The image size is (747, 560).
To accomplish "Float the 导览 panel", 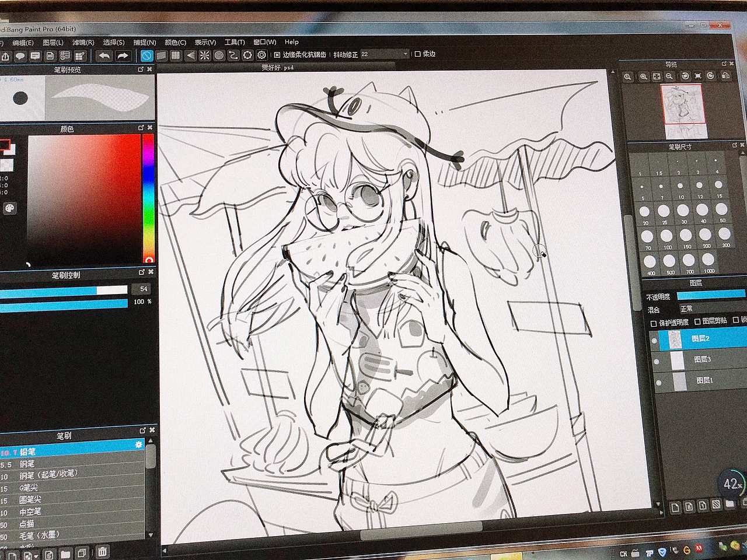I will click(724, 64).
